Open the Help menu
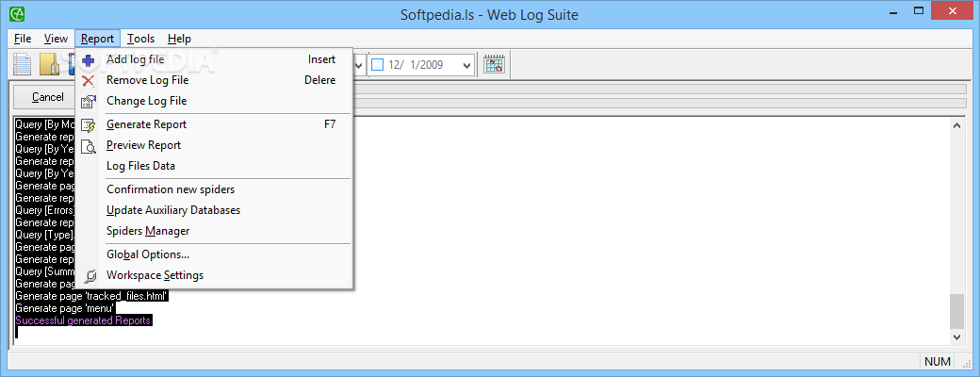 coord(179,39)
